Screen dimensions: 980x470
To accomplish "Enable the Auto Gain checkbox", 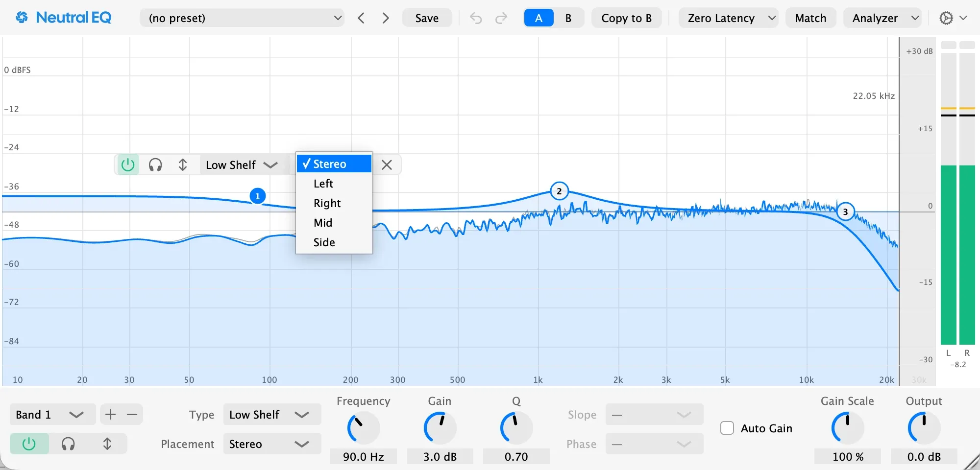I will tap(727, 428).
